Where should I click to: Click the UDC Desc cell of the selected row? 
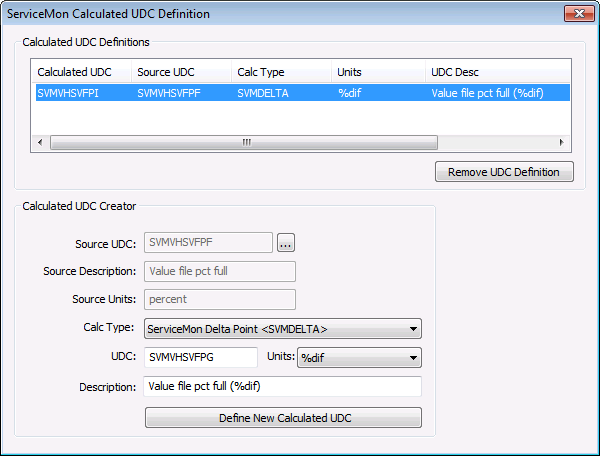[x=487, y=93]
